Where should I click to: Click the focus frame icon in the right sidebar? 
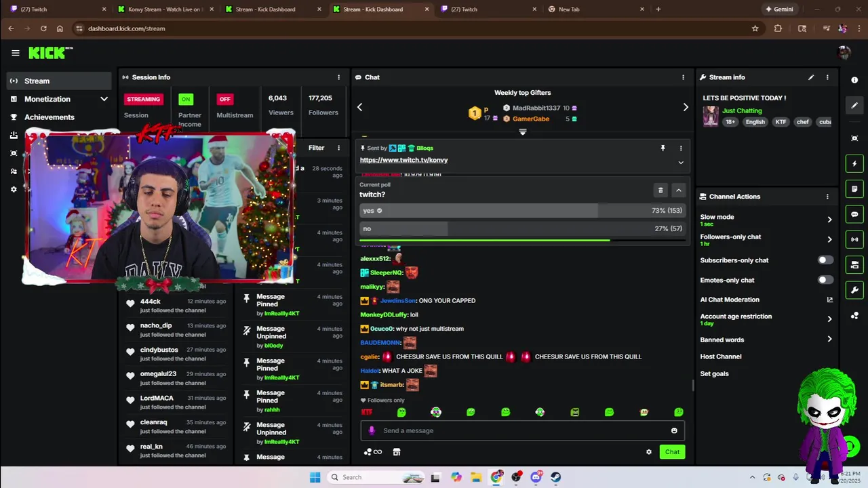854,138
